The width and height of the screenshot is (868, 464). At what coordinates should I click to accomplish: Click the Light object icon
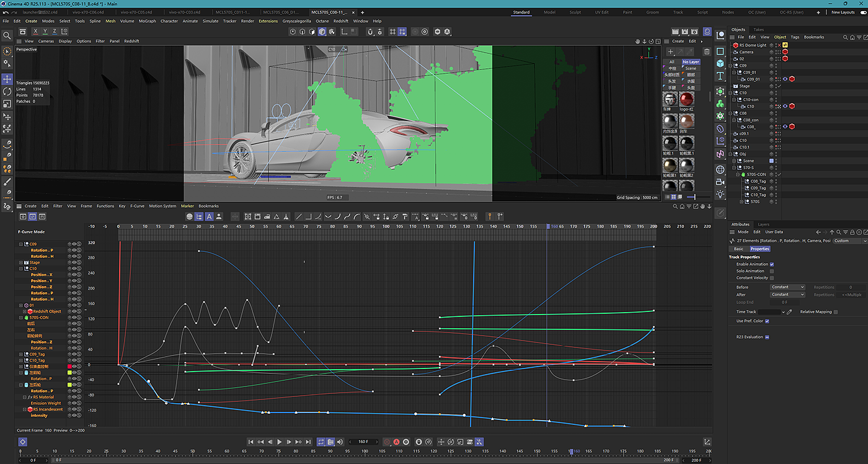coord(720,194)
